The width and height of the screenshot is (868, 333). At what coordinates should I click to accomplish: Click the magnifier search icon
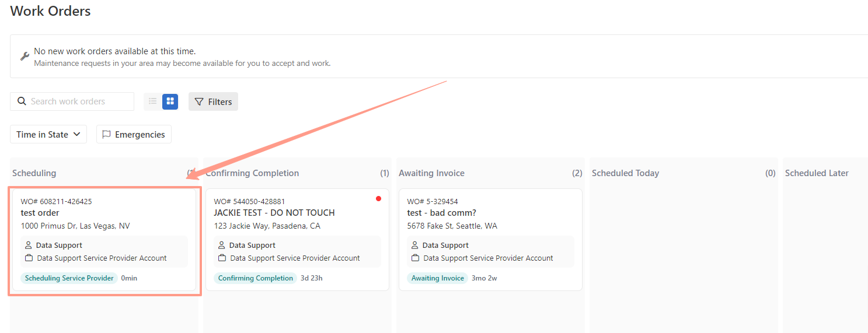[x=22, y=101]
